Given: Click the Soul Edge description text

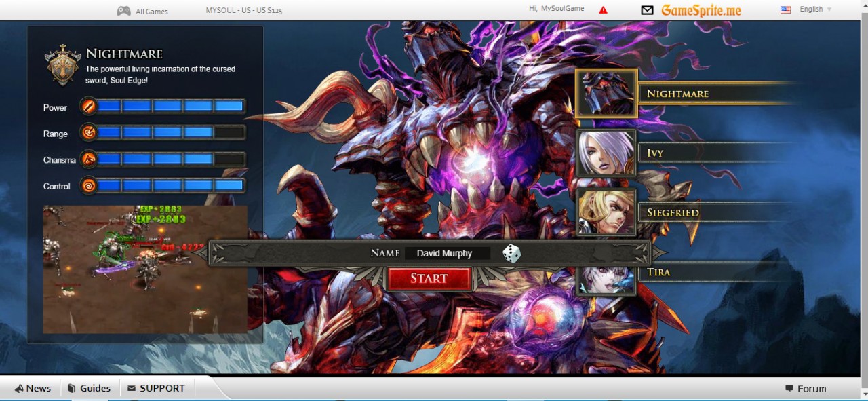Looking at the screenshot, I should [x=161, y=75].
